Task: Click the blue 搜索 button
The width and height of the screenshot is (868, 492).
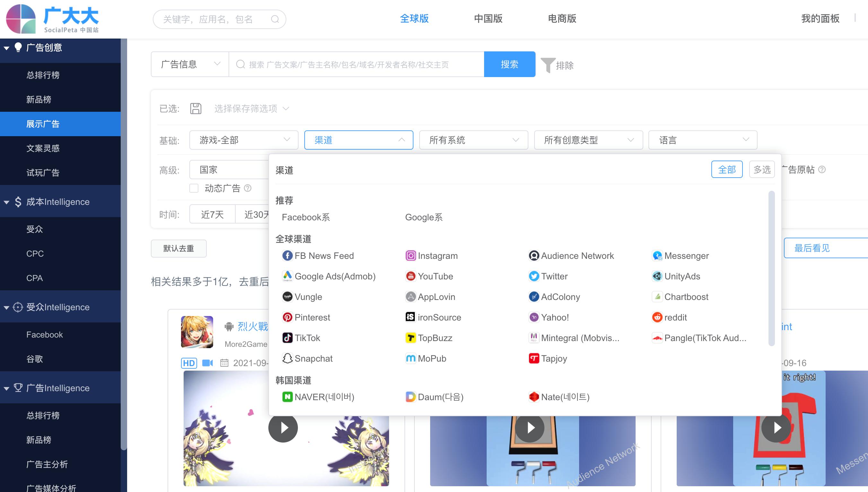Action: point(509,64)
